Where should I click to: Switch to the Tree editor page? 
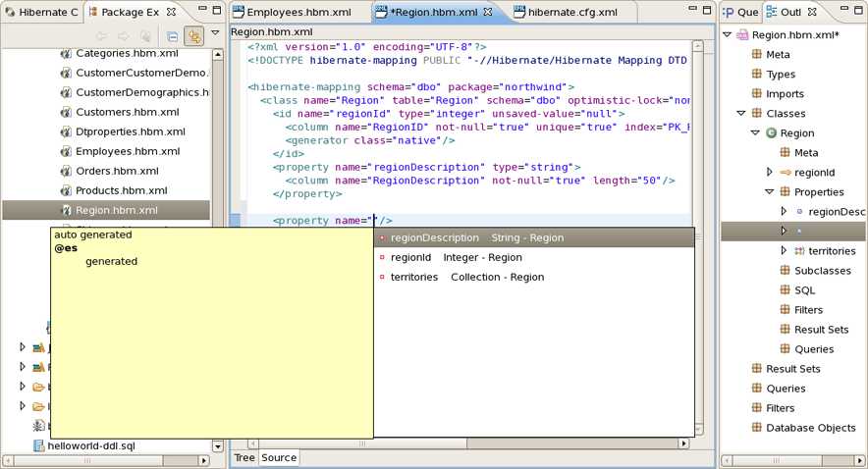244,457
